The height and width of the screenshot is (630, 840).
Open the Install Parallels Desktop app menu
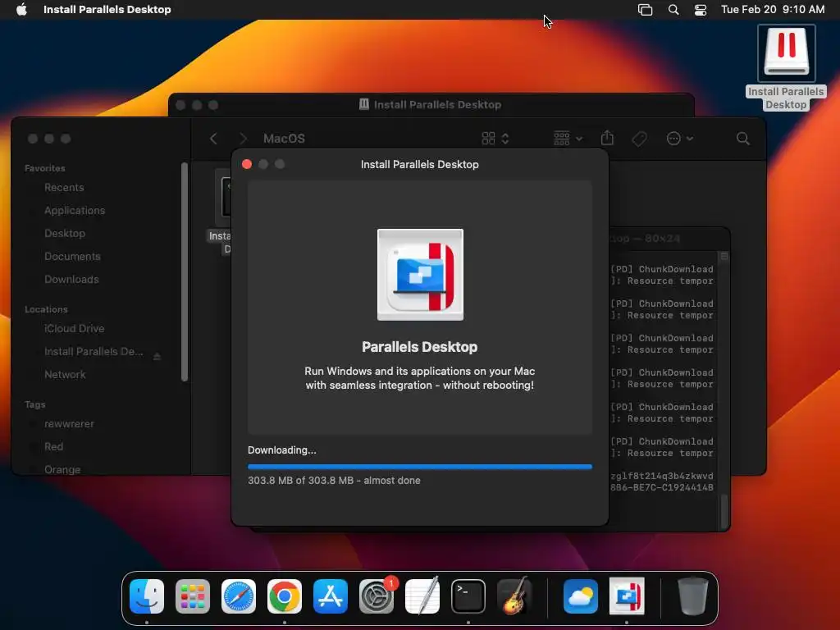tap(107, 9)
